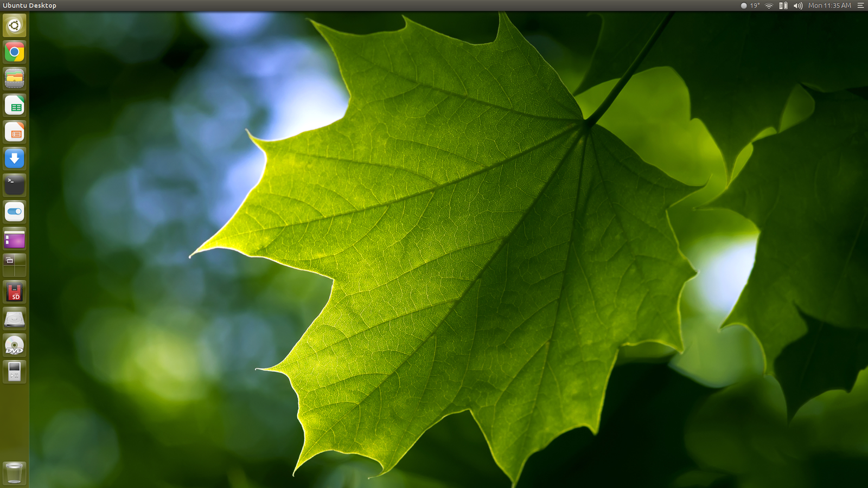This screenshot has height=488, width=868.
Task: Open the clock showing Mon 11:35 AM
Action: [x=829, y=5]
